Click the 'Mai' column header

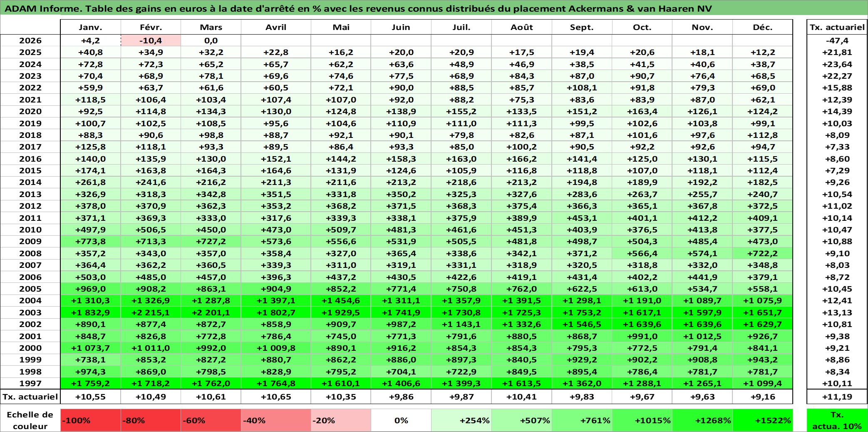coord(341,27)
